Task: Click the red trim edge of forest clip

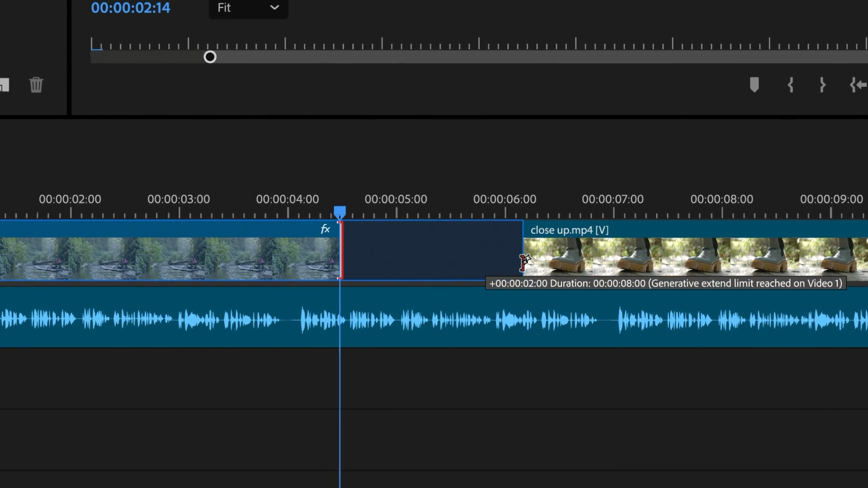Action: [x=341, y=251]
